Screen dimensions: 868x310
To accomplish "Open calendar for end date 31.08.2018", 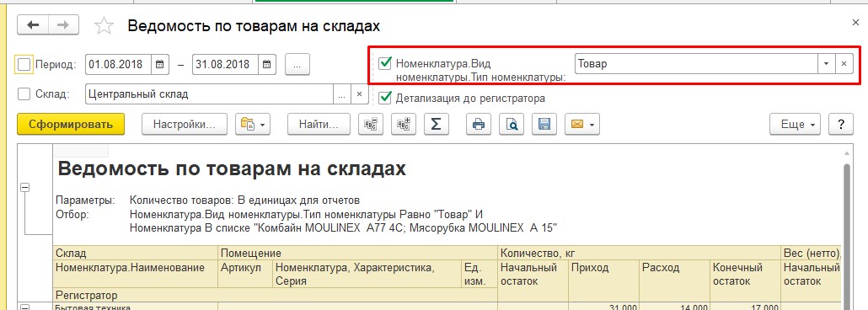I will tap(266, 64).
